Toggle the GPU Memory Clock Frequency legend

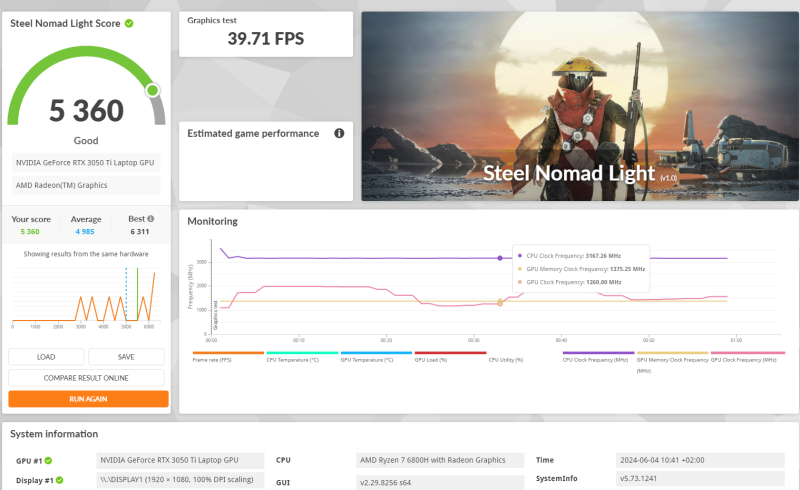[672, 362]
